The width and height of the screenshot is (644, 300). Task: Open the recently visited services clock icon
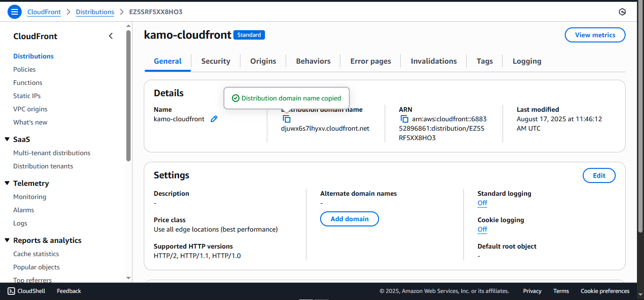(x=622, y=11)
